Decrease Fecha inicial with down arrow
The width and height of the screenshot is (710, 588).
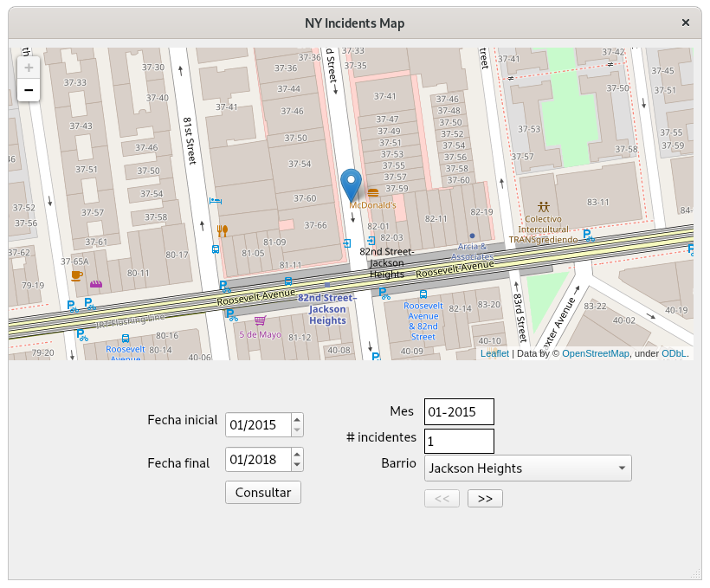(x=297, y=430)
